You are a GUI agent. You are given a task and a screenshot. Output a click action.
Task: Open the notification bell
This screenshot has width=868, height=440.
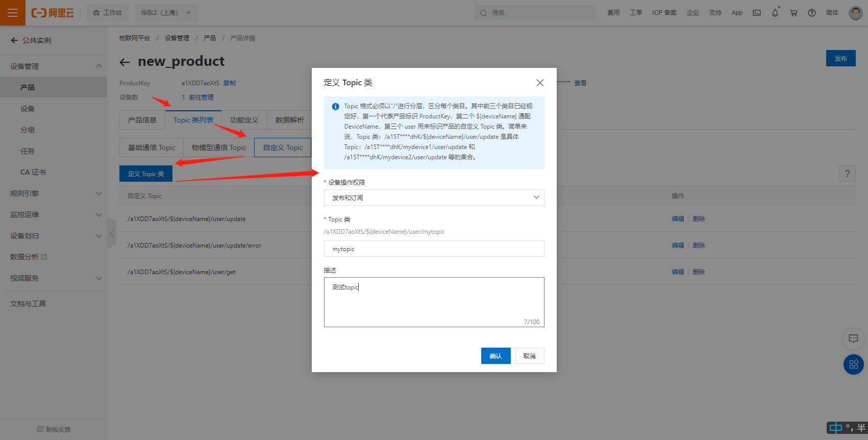coord(775,13)
